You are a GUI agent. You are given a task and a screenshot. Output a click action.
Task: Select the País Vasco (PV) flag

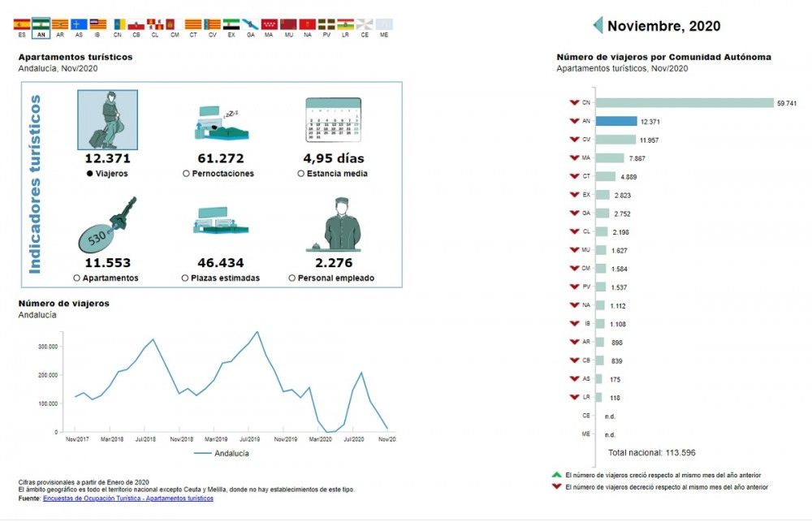[x=326, y=24]
